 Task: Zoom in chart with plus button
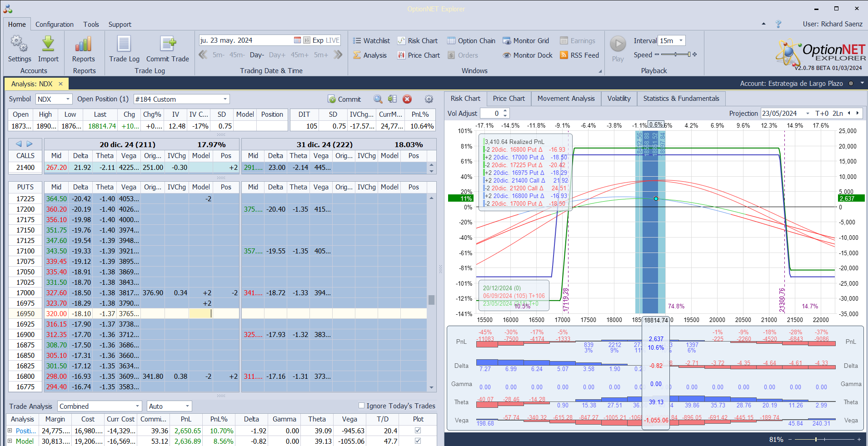pyautogui.click(x=859, y=440)
